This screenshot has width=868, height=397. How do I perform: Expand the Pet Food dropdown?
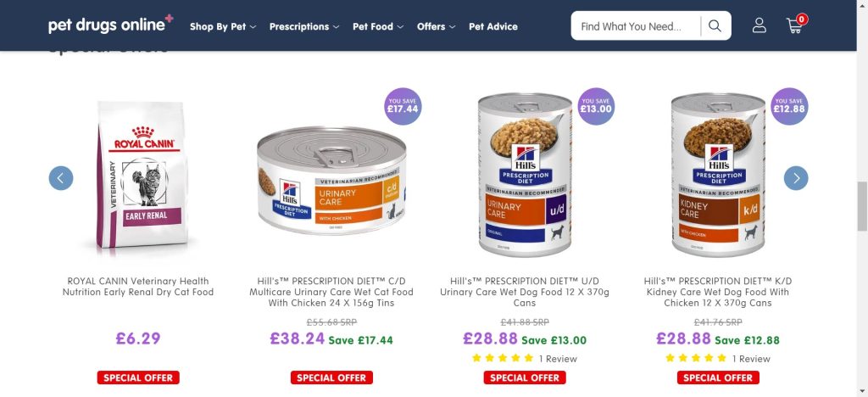click(378, 26)
